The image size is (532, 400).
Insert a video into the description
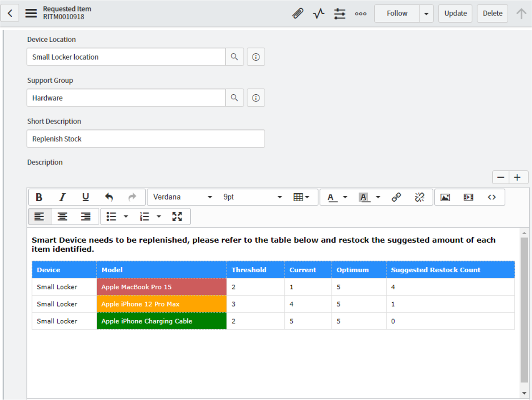point(469,197)
